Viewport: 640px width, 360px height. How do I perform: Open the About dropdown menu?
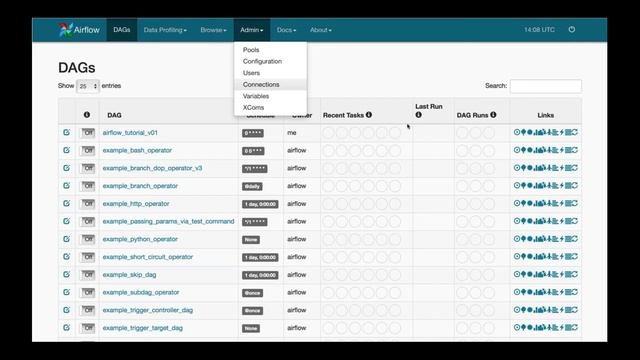click(320, 30)
